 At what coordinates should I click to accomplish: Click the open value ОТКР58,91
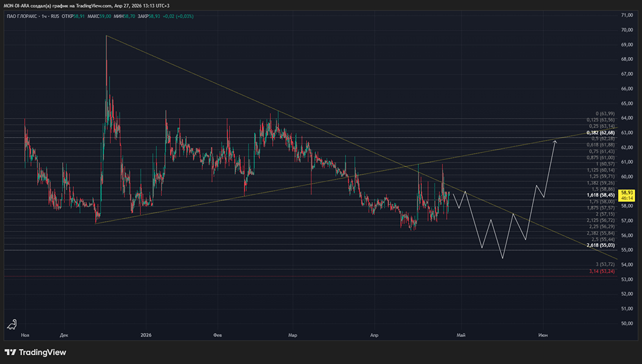tap(73, 17)
